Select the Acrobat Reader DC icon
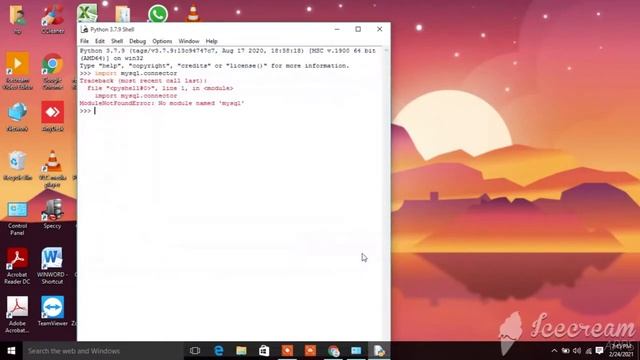Viewport: 640px width, 360px height. pyautogui.click(x=18, y=266)
